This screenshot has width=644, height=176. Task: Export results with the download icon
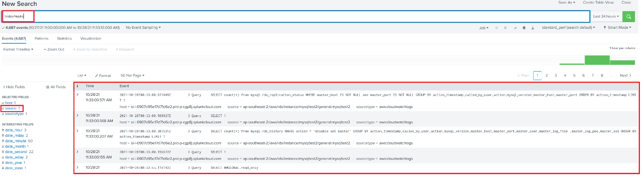coord(533,28)
